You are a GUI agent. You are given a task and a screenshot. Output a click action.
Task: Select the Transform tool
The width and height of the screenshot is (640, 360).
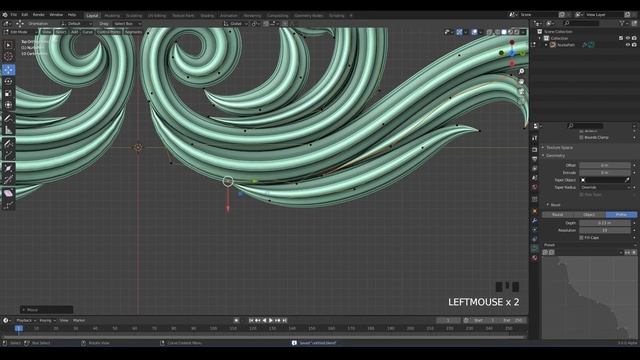pos(8,105)
